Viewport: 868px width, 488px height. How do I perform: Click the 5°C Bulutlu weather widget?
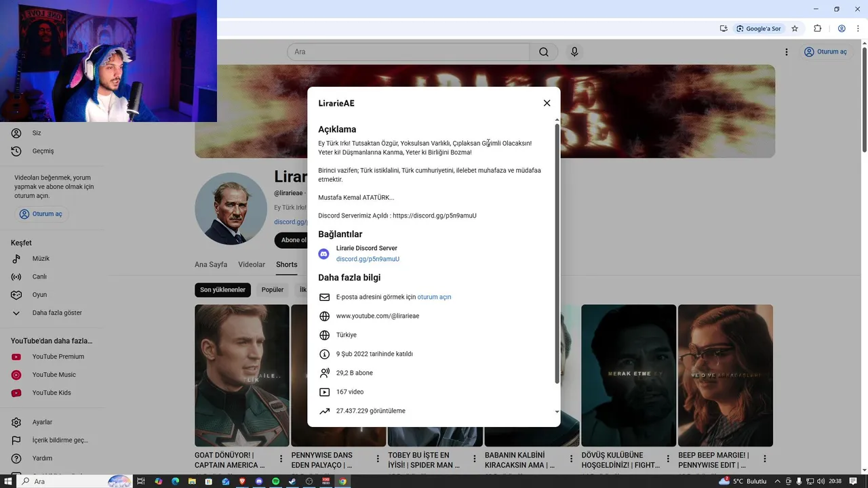click(x=744, y=481)
